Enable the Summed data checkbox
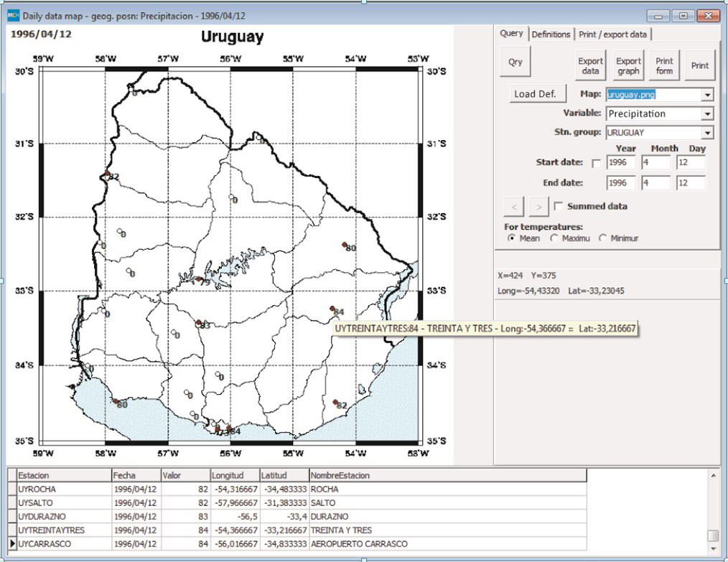Viewport: 728px width, 562px height. [x=559, y=207]
